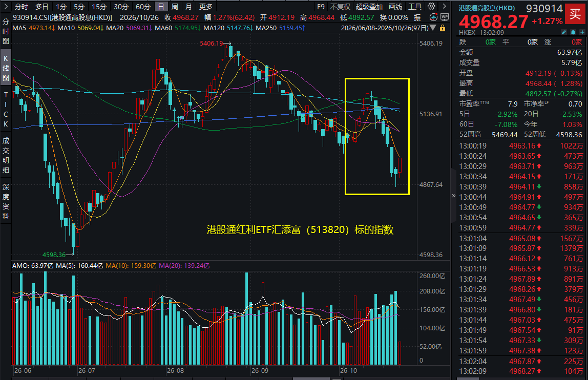Screen dimensions: 588x380
Task: Open the 成交明细 side tab
Action: tap(6, 155)
